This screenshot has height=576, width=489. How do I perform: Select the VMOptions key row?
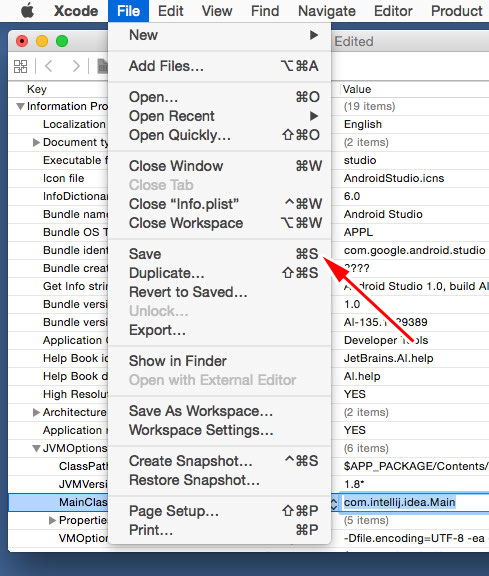pyautogui.click(x=84, y=538)
